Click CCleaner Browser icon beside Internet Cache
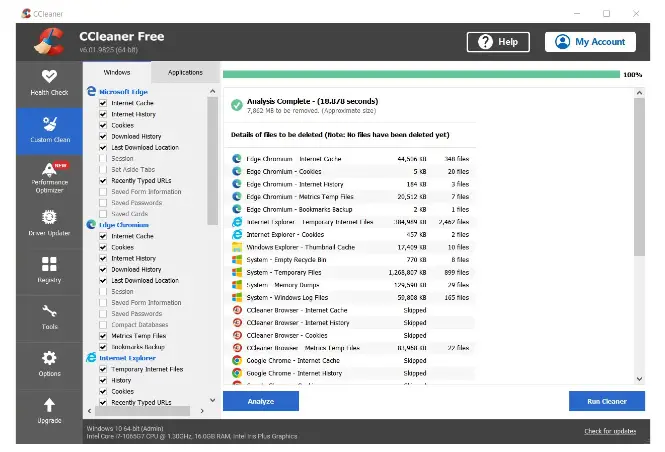The height and width of the screenshot is (452, 665). pos(237,310)
